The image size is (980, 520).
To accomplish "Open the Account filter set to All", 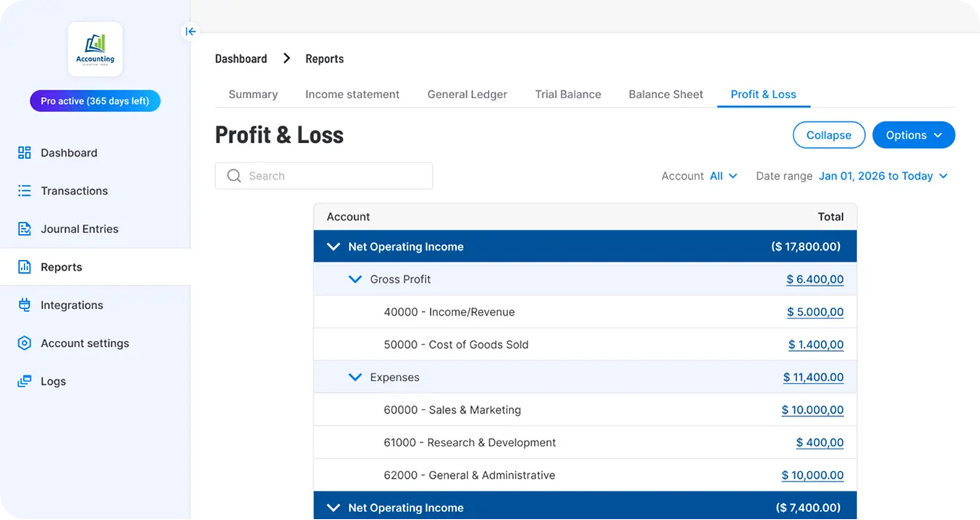I will (x=723, y=175).
